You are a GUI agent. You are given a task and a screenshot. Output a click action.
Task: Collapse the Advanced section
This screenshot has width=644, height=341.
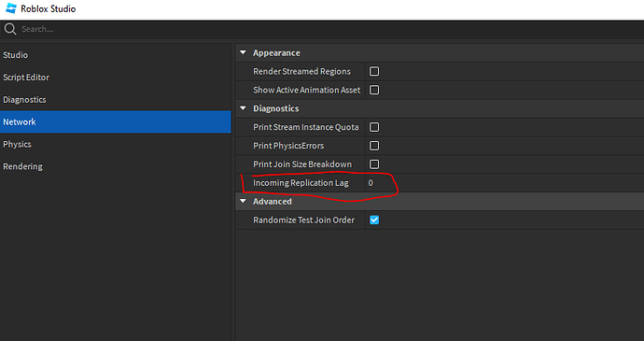click(244, 201)
